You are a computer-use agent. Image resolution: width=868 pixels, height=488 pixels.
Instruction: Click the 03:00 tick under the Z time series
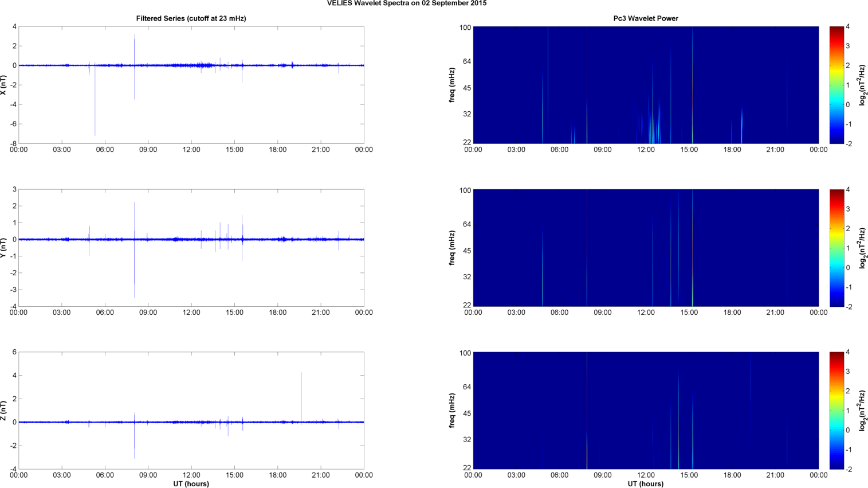coord(62,475)
